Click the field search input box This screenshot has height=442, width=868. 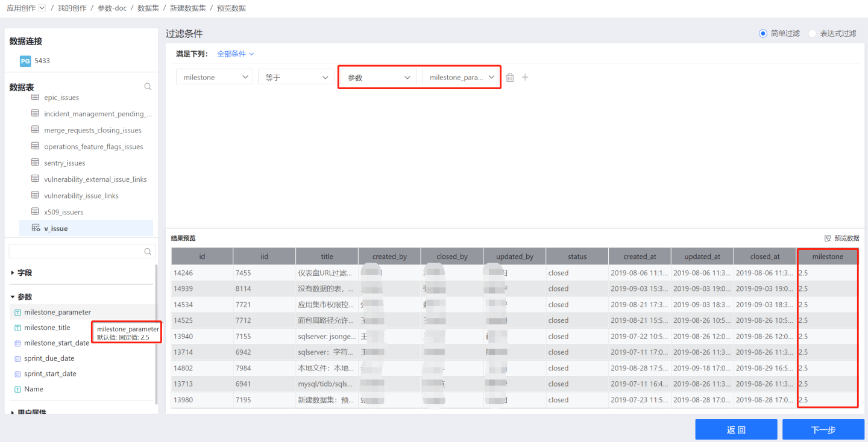pos(75,251)
